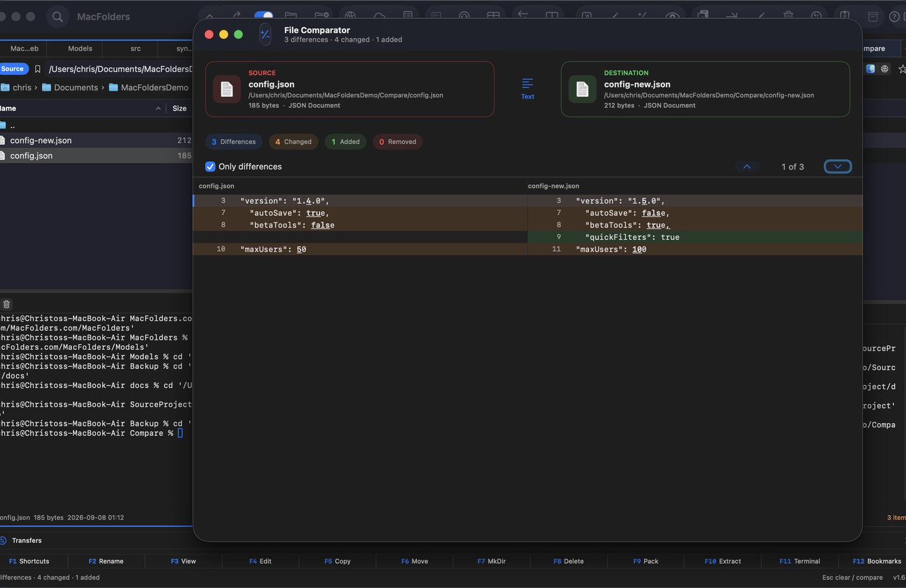Click the Documents folder breadcrumb icon
The width and height of the screenshot is (906, 588).
(x=47, y=87)
